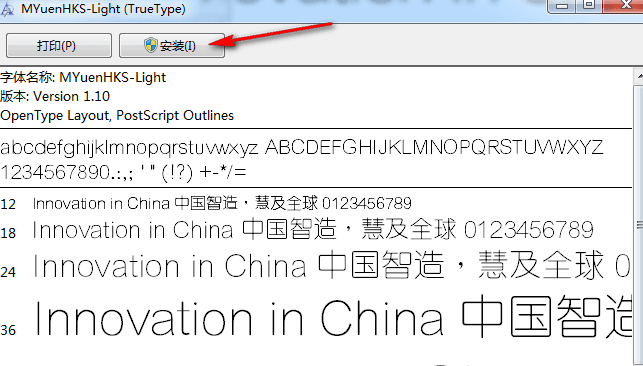Image resolution: width=643 pixels, height=366 pixels.
Task: Click the Version 1.10 text line
Action: point(55,96)
